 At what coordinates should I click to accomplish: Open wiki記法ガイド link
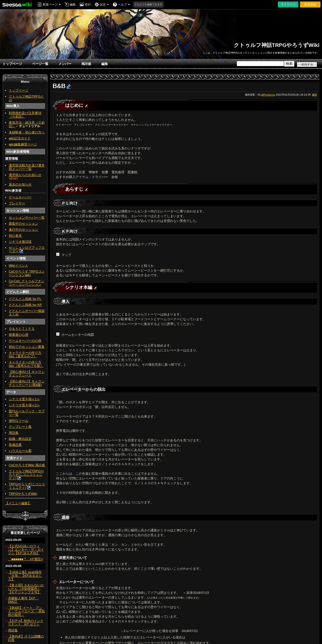click(20, 138)
